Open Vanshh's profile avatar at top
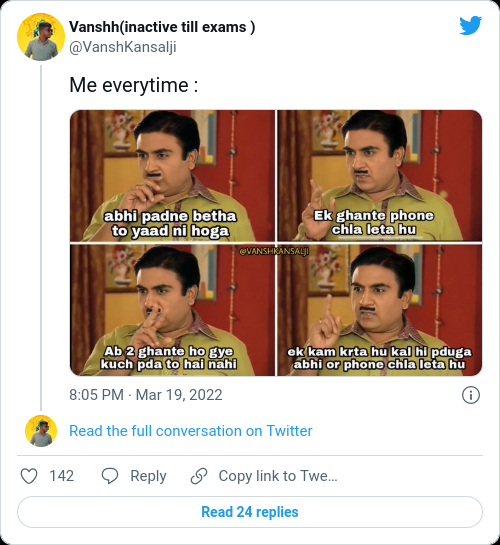This screenshot has width=500, height=545. point(41,37)
